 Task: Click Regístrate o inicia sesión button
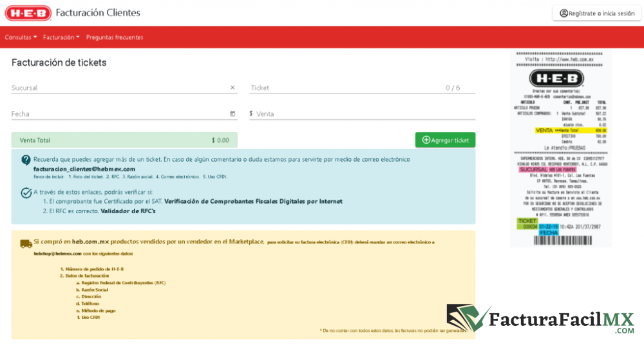(x=597, y=13)
